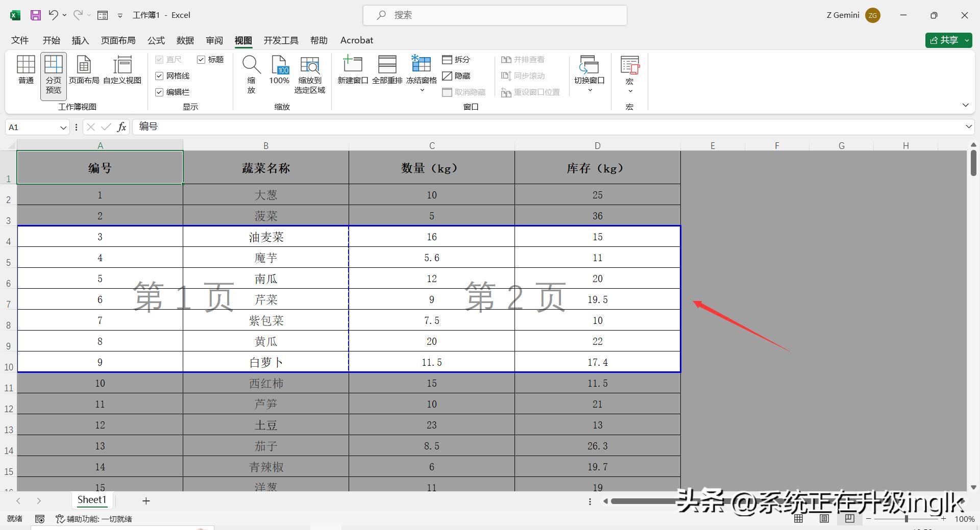Open the Switch Windows (切换窗口) dropdown
Viewport: 980px width, 530px height.
point(590,90)
